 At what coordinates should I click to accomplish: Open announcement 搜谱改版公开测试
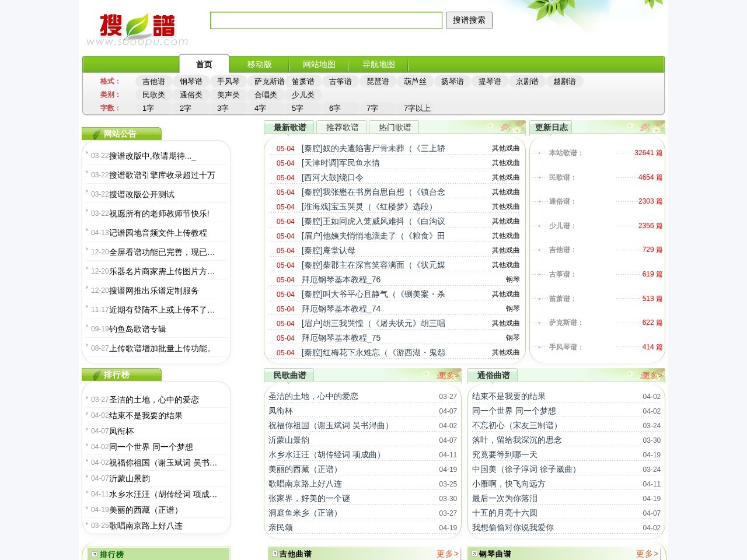[x=142, y=194]
